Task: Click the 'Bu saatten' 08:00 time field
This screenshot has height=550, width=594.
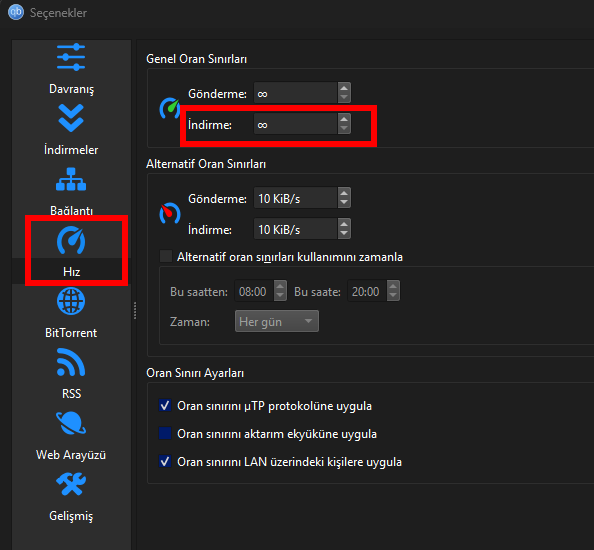Action: 254,291
